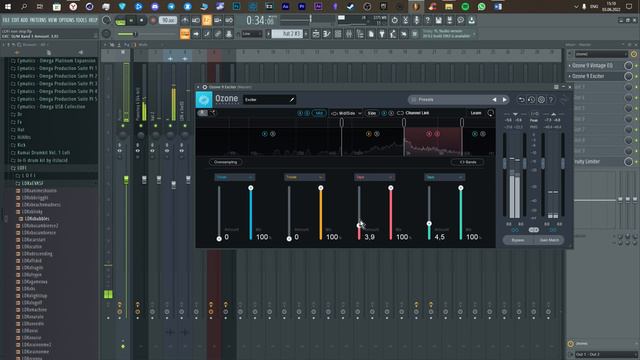Viewport: 640px width, 360px height.
Task: Click the first crossover handle on the spectrum
Action: pos(342,122)
